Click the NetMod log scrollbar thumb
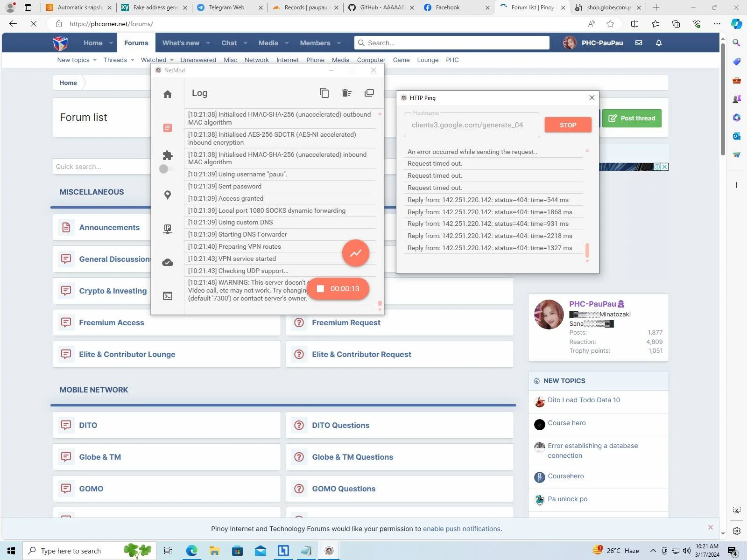 tap(380, 303)
